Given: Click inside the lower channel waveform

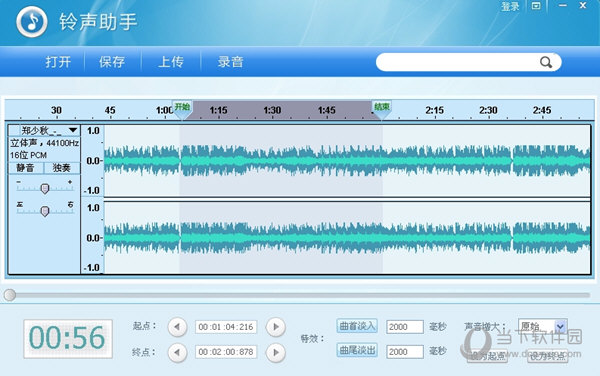Looking at the screenshot, I should click(347, 238).
